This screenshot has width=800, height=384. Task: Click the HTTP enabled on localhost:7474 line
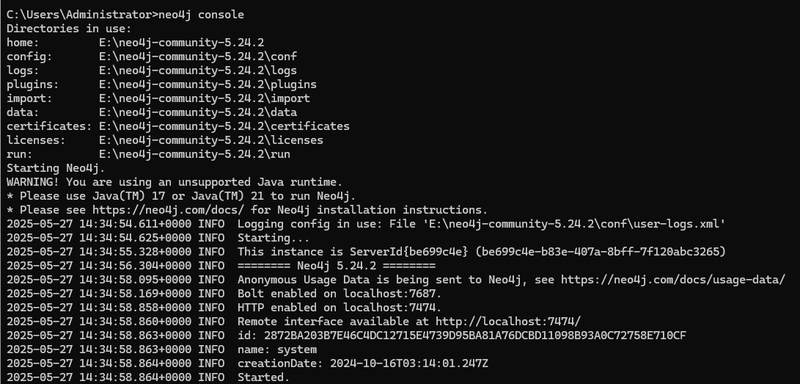point(224,308)
